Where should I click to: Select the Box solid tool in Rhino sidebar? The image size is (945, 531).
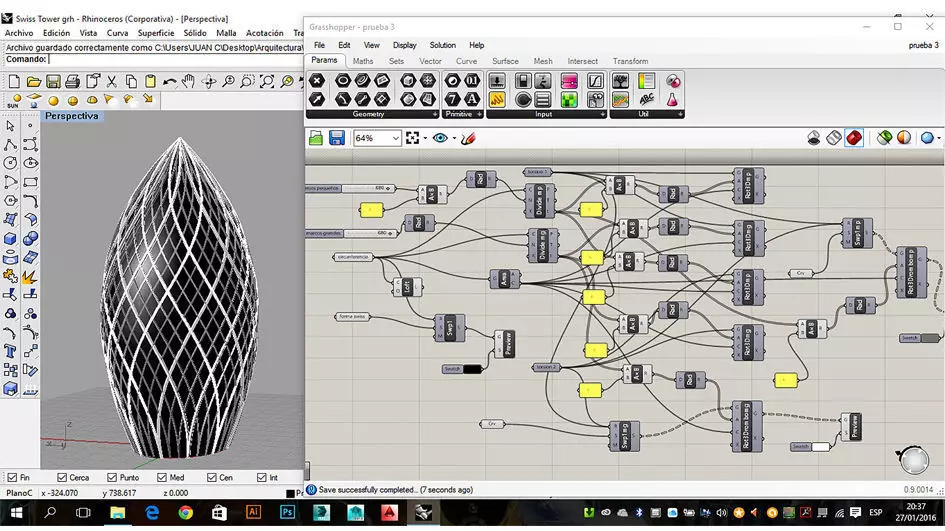tap(10, 239)
